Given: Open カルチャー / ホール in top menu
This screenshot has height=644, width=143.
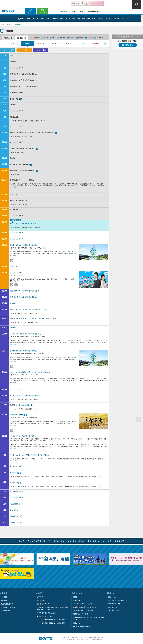Looking at the screenshot, I should point(93,12).
